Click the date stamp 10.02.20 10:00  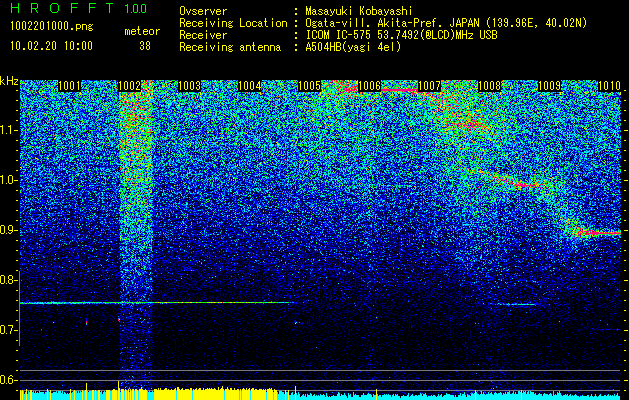51,46
